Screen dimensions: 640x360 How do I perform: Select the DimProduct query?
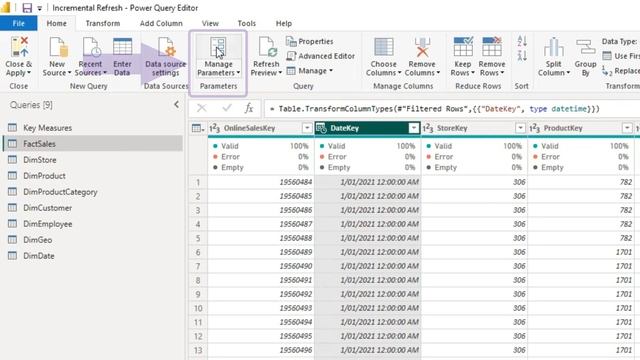coord(92,176)
